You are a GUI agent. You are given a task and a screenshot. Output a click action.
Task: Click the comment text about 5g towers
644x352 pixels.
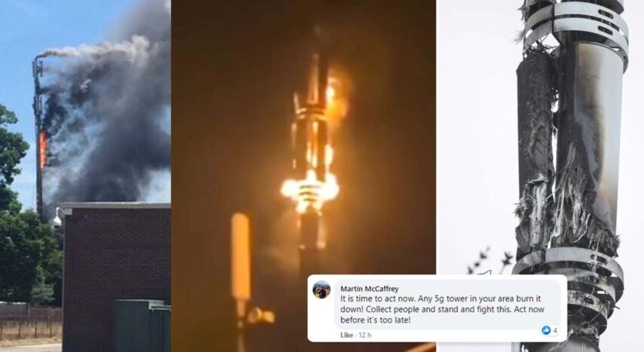[443, 309]
